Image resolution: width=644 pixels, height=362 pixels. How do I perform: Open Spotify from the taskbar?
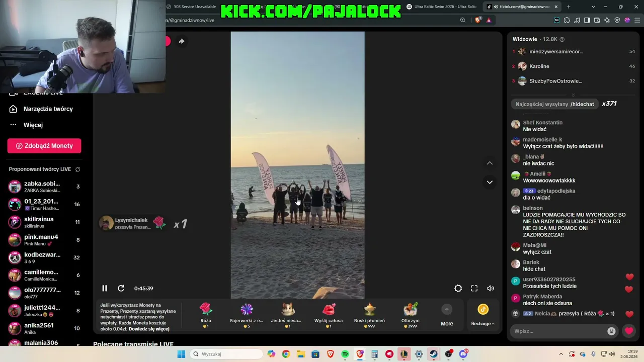(345, 354)
